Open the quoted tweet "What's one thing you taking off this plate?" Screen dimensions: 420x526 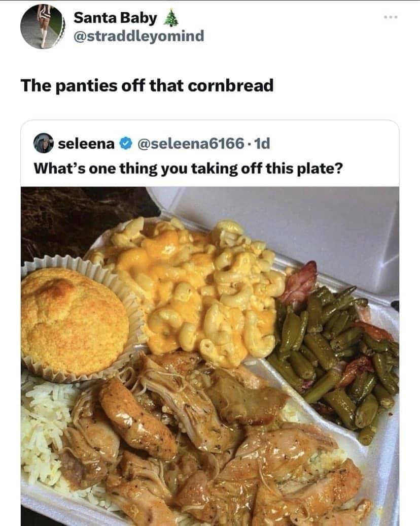(188, 168)
